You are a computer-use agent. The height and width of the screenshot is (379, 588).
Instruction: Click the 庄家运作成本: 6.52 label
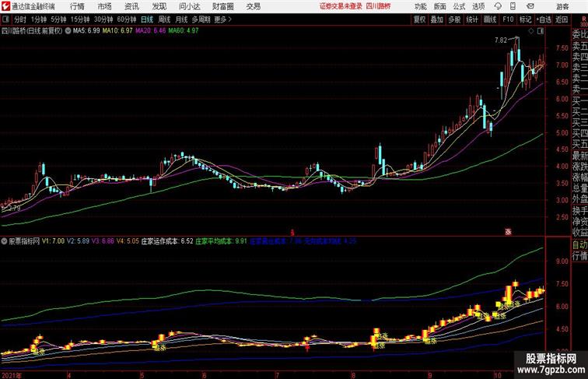click(x=167, y=241)
